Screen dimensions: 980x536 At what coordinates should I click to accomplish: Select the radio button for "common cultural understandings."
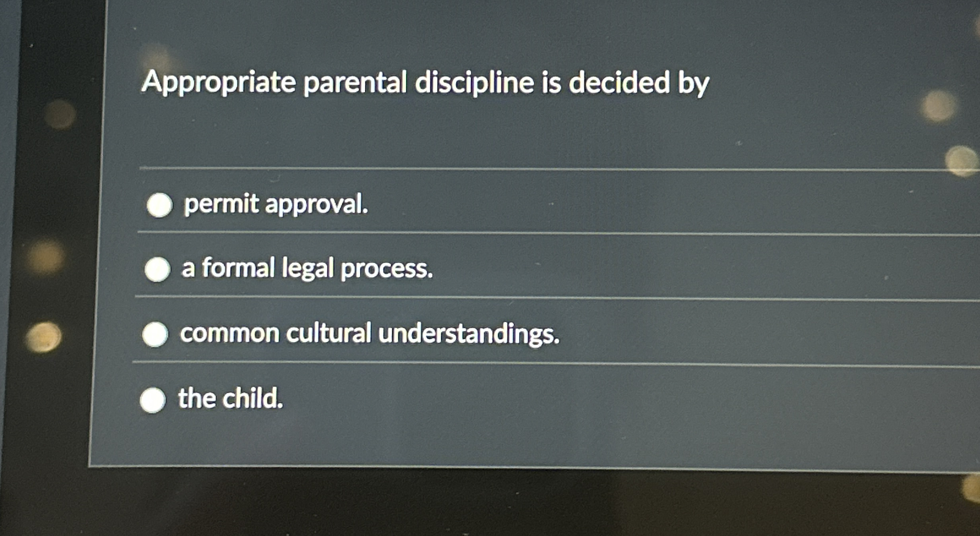156,334
